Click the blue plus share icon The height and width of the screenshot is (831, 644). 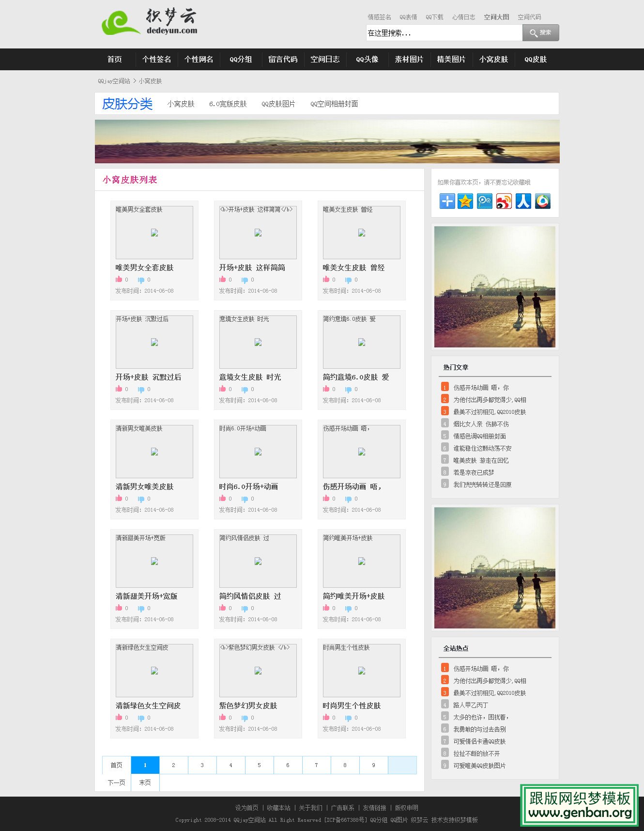(447, 201)
